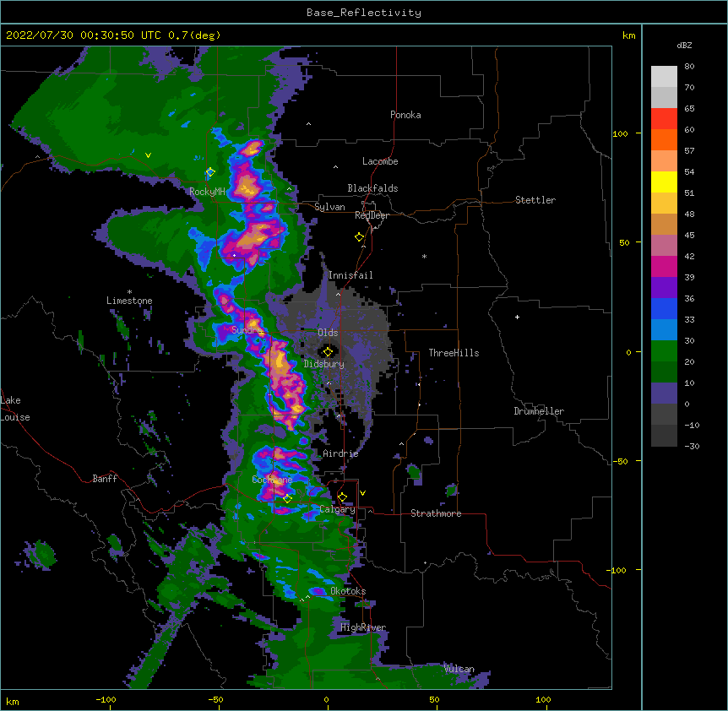Viewport: 728px width, 711px height.
Task: Click the Sylvan label on map
Action: point(329,207)
